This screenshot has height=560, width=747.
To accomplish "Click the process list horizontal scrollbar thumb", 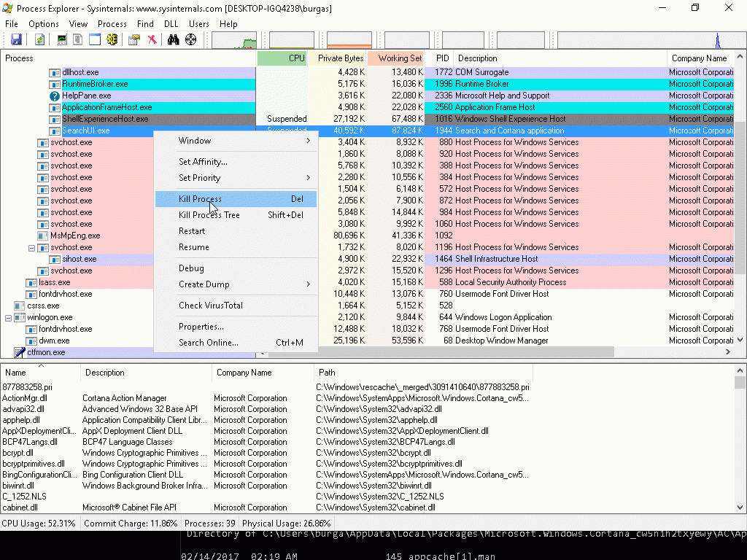I will pyautogui.click(x=441, y=352).
